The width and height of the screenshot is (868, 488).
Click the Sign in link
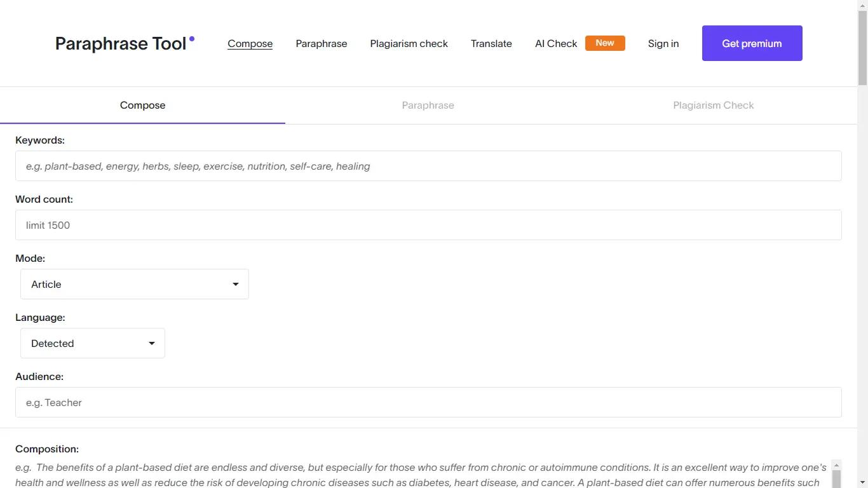(663, 43)
